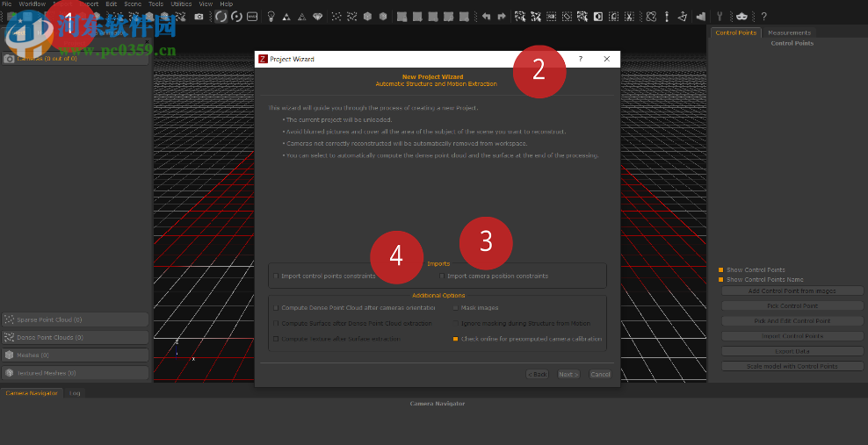868x445 pixels.
Task: Click the redo arrow icon
Action: 501,17
